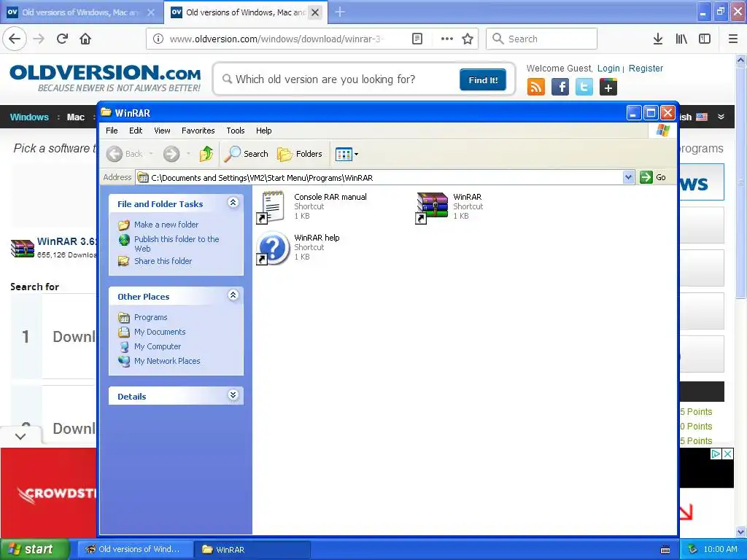Go to Programs in Other Places
Image resolution: width=747 pixels, height=560 pixels.
click(x=150, y=317)
